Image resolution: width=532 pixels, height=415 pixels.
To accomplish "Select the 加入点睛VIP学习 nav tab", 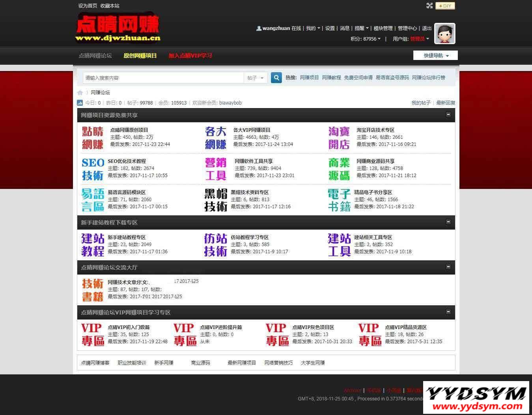I will [190, 56].
